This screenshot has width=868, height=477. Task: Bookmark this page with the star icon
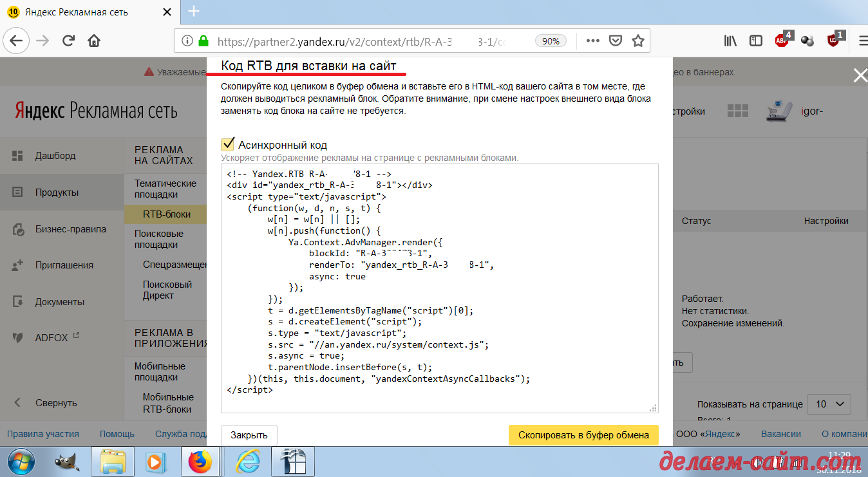[638, 41]
